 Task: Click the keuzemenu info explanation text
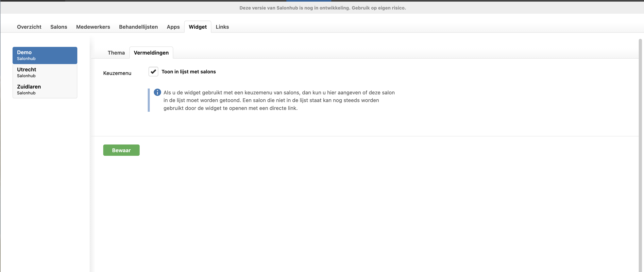click(x=279, y=100)
